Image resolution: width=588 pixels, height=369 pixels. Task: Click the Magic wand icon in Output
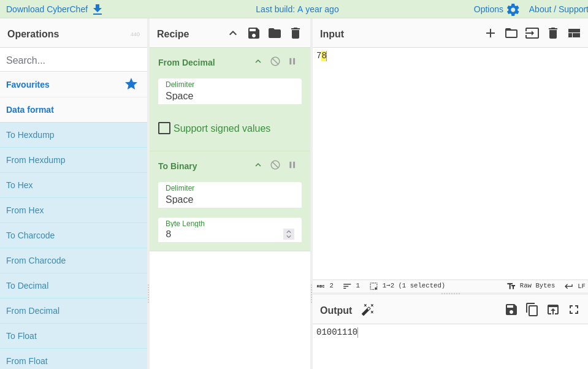tap(368, 310)
